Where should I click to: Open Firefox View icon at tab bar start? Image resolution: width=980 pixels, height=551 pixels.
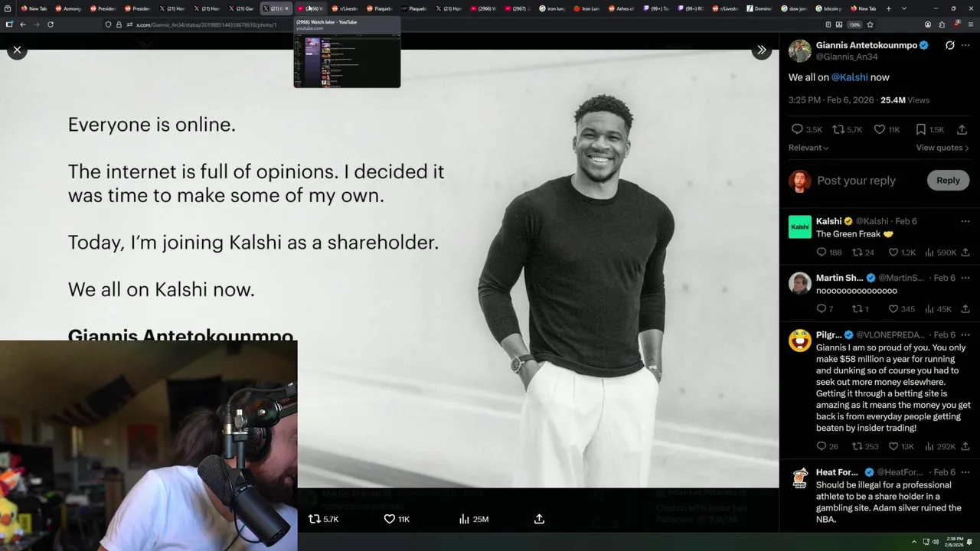(8, 8)
